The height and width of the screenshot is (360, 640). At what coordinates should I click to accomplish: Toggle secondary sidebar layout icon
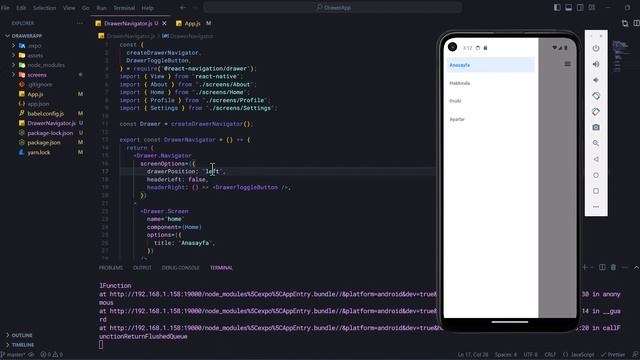(580, 7)
